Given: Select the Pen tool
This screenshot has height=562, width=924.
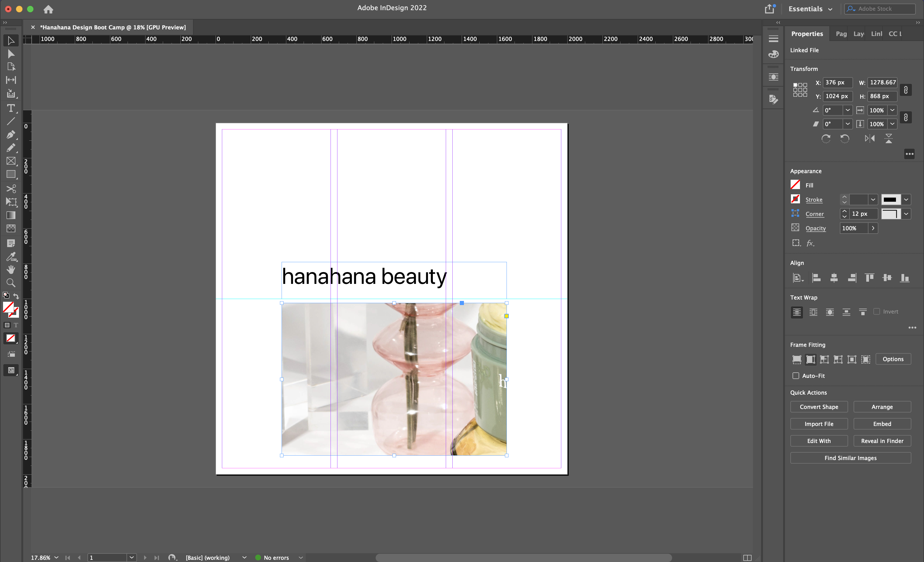Looking at the screenshot, I should (11, 134).
